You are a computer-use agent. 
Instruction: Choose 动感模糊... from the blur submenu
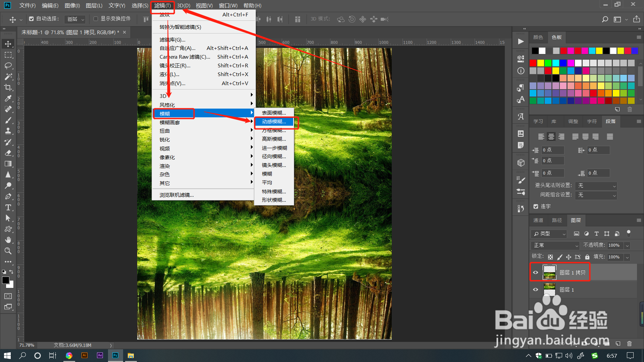click(274, 122)
